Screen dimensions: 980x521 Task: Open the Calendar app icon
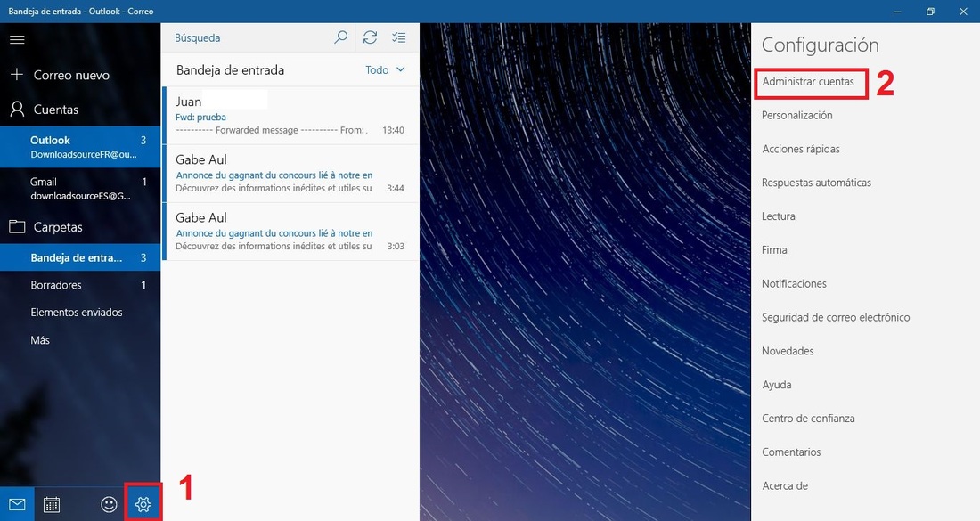[x=52, y=504]
